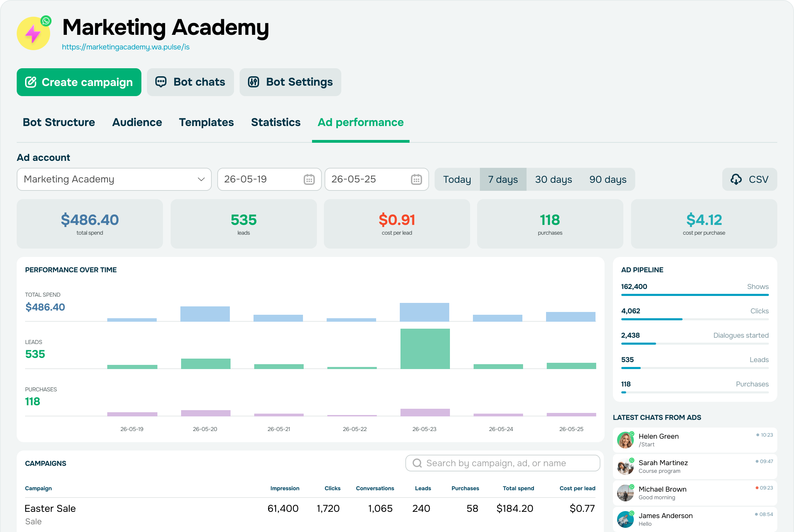Click the pencil icon on Create campaign
794x532 pixels.
tap(31, 82)
